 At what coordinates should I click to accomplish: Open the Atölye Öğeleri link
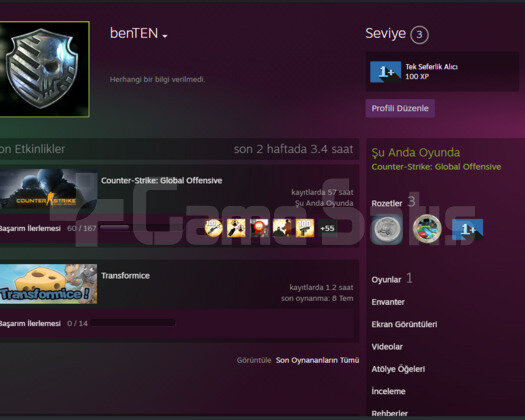coord(398,369)
